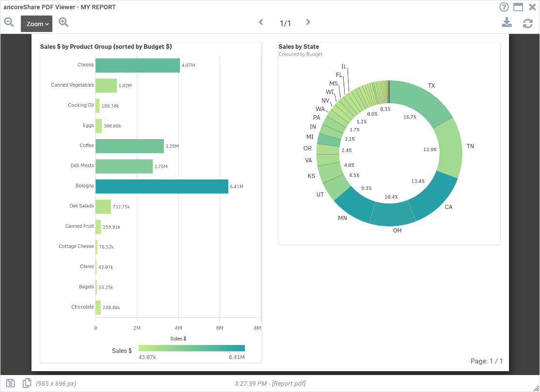Close the PDF viewer
Viewport: 540px width, 392px height.
tap(532, 7)
